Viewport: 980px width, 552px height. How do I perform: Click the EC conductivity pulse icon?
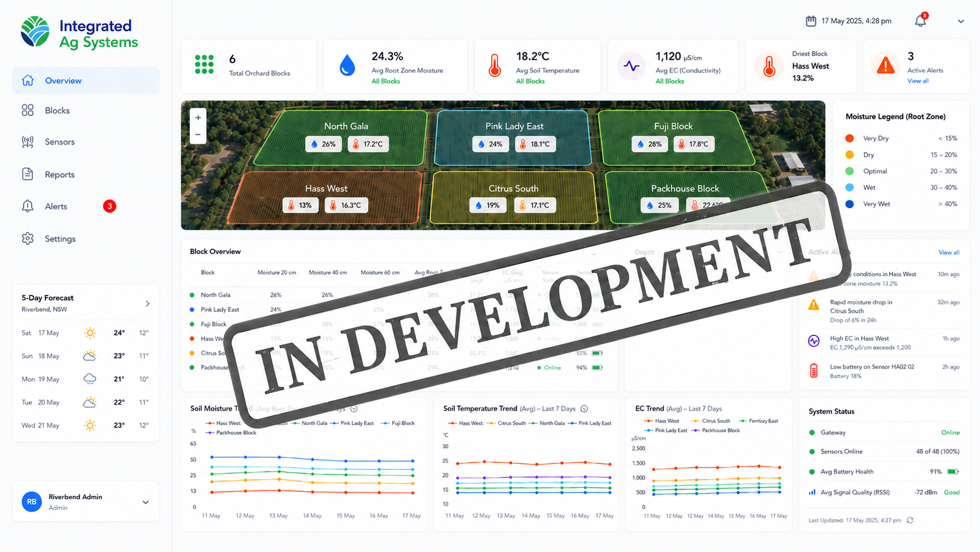coord(632,66)
